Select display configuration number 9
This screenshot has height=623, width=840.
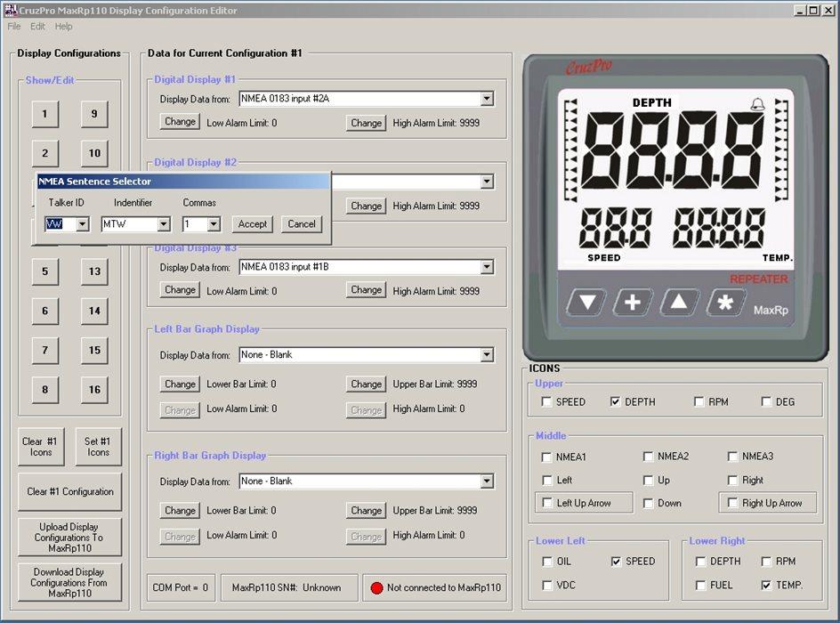point(94,114)
